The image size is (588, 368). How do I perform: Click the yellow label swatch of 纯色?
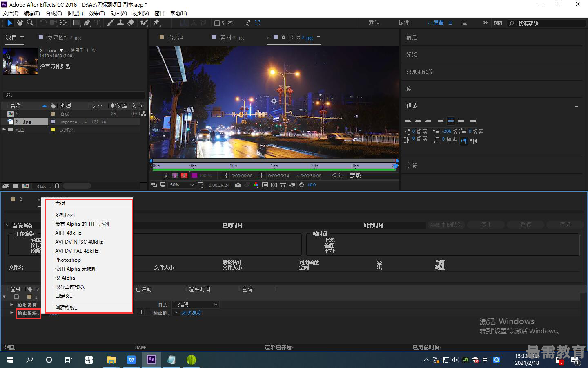pyautogui.click(x=53, y=130)
